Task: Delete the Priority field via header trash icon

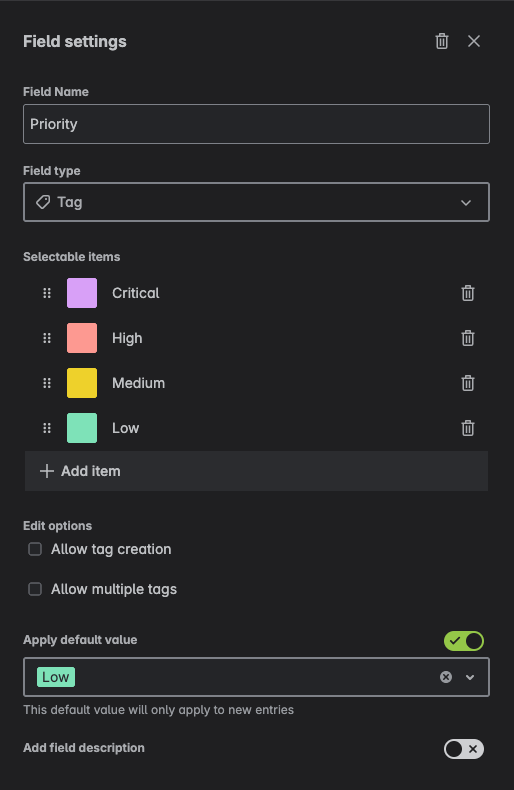Action: coord(441,41)
